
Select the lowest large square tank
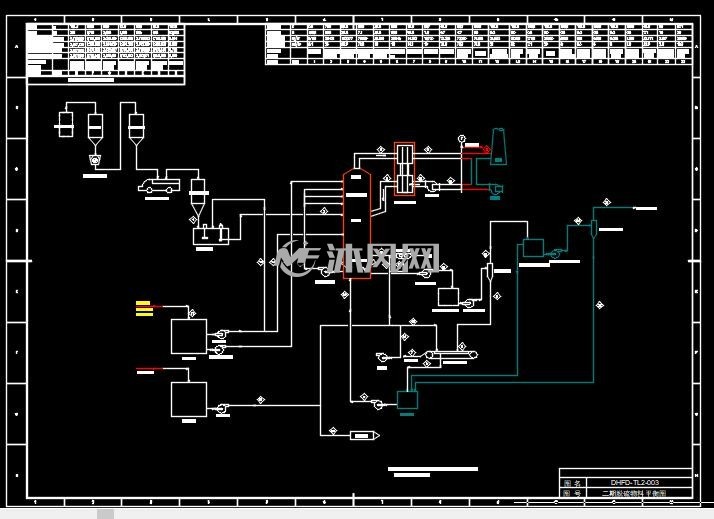(x=189, y=399)
